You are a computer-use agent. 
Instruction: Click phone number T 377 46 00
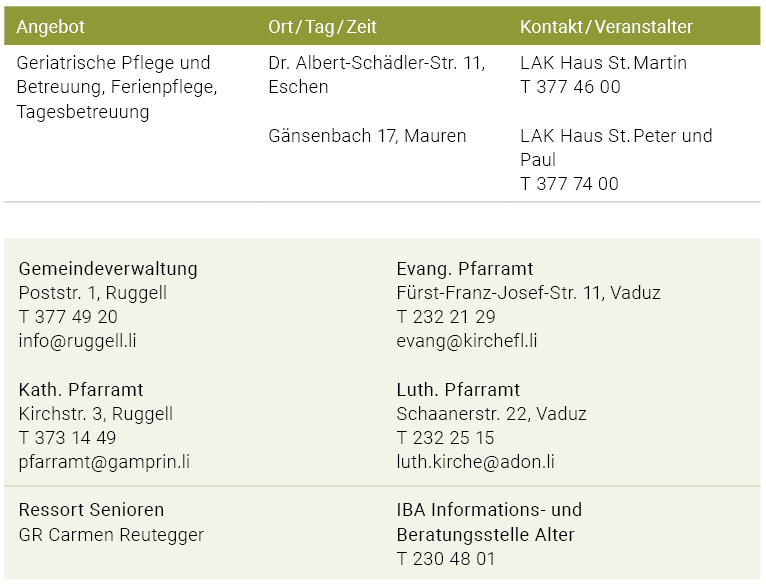(570, 87)
